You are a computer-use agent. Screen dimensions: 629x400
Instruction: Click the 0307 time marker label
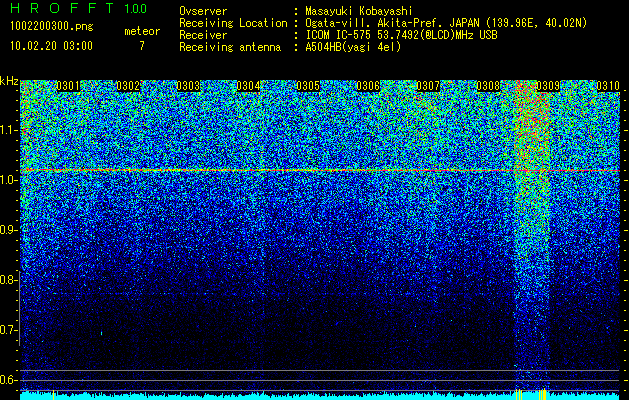point(428,86)
